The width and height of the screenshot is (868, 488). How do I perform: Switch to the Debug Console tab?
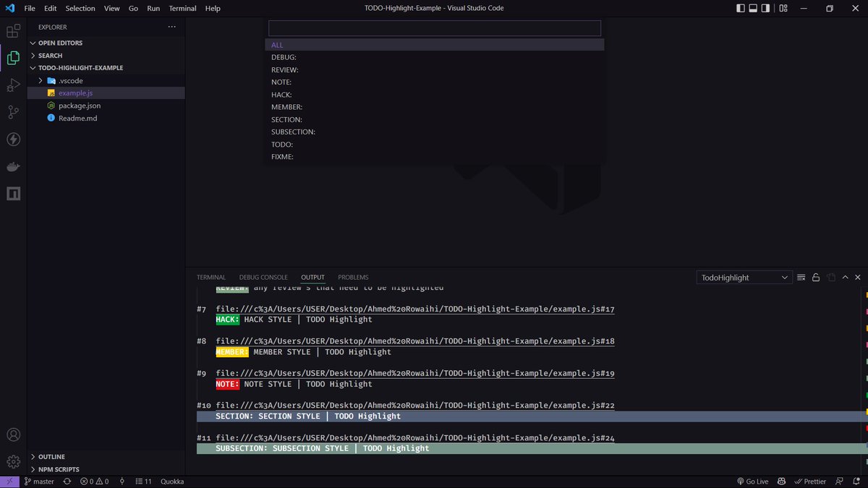(263, 278)
